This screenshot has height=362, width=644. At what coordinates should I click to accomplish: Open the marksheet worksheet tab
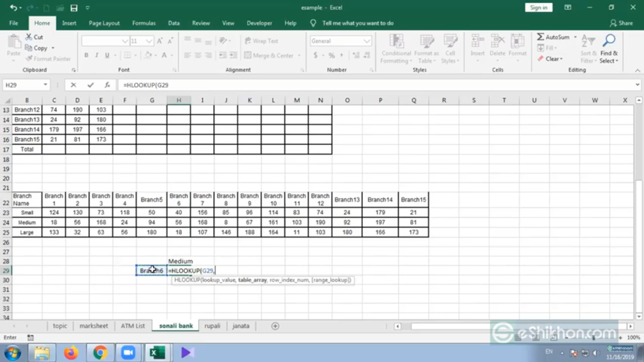[93, 326]
